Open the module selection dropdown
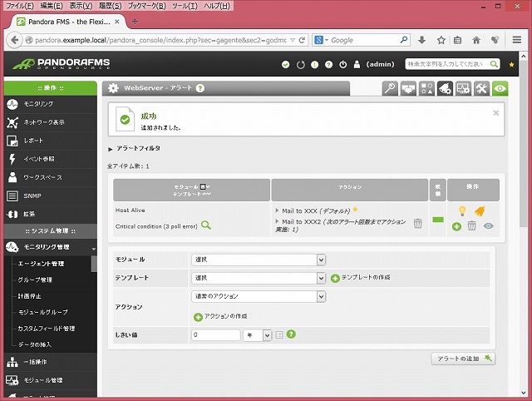Image resolution: width=532 pixels, height=401 pixels. [259, 260]
